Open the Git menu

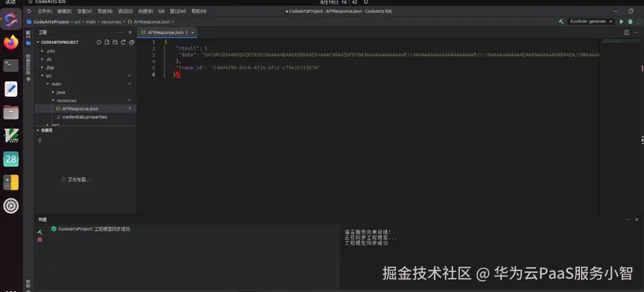(162, 11)
